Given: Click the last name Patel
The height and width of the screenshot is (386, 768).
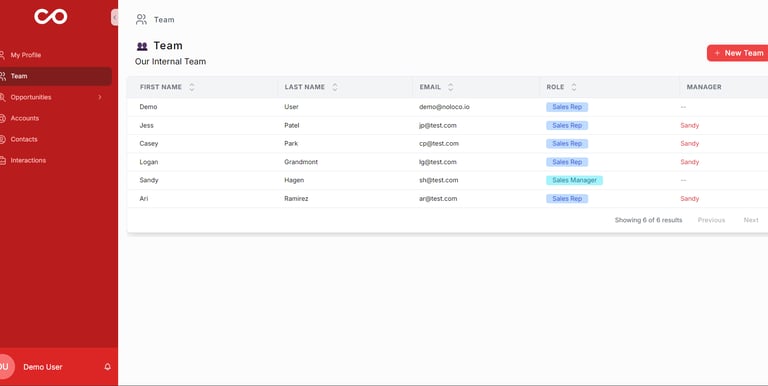Looking at the screenshot, I should [x=292, y=125].
